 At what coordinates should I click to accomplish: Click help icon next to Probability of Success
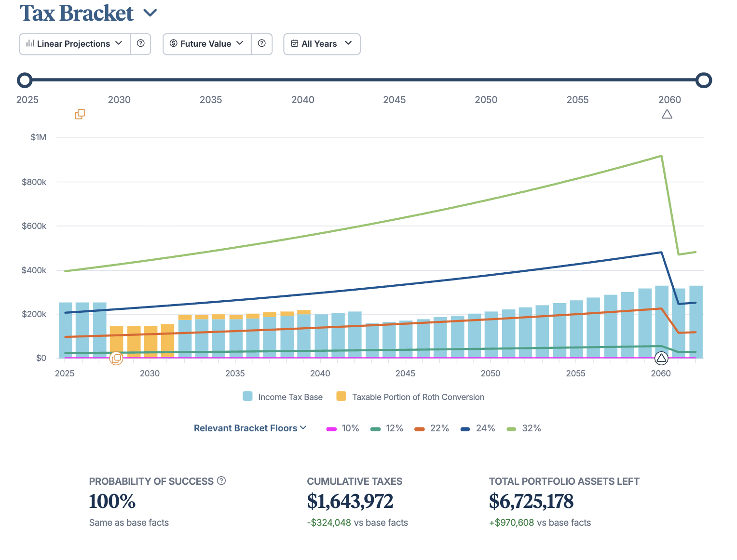tap(221, 480)
